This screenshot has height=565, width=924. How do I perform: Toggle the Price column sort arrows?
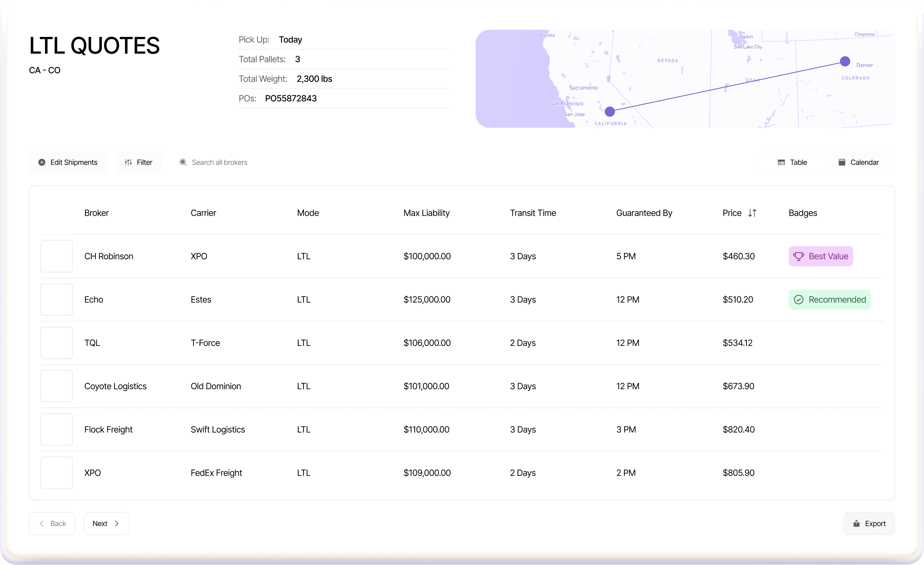point(753,213)
